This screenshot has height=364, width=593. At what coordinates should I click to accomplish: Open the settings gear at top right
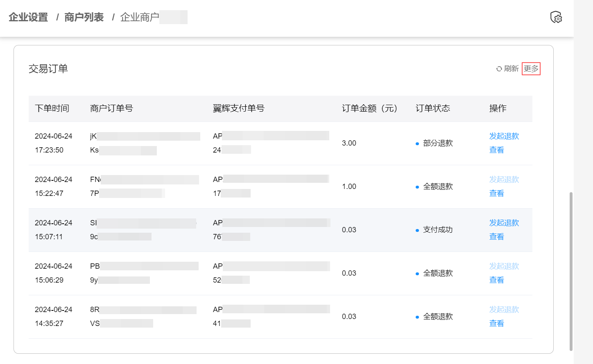pyautogui.click(x=556, y=17)
